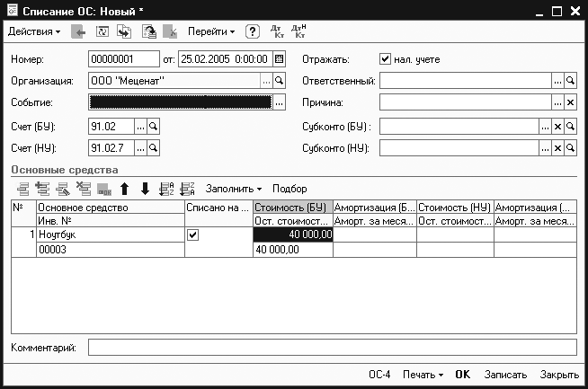Viewport: 588px width, 389px height.
Task: Click the Ответственный input field
Action: pos(466,81)
